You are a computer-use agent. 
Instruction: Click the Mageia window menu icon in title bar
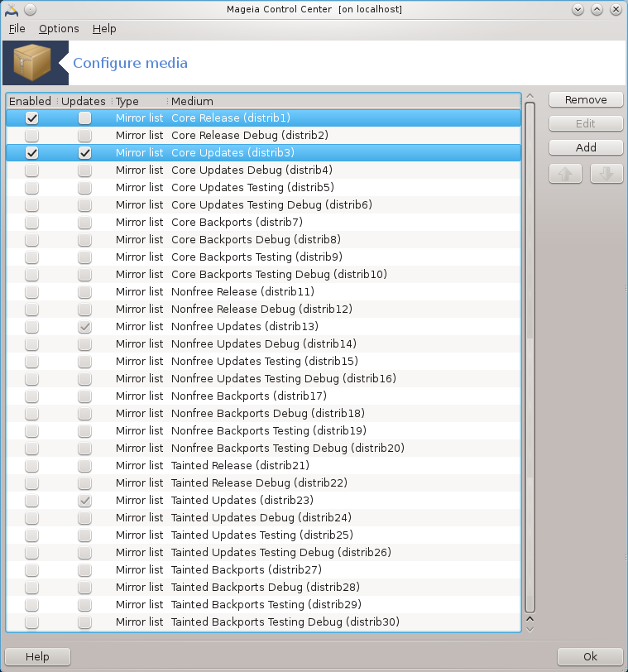pyautogui.click(x=12, y=9)
